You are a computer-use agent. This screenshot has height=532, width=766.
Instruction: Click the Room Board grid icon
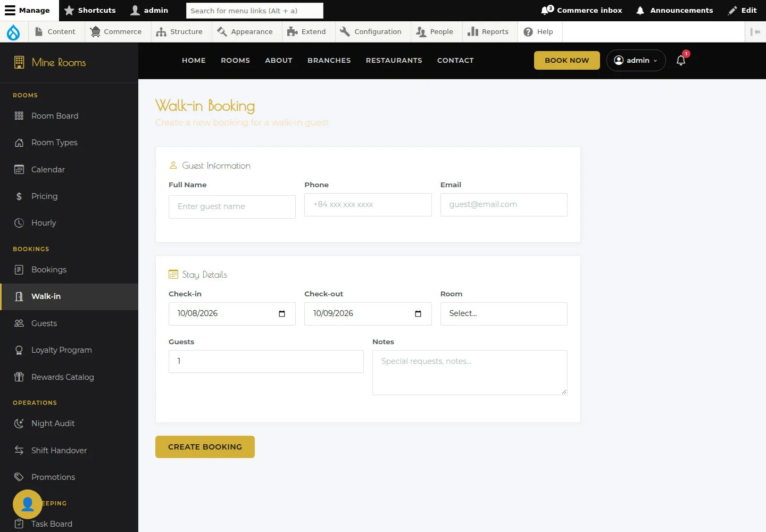click(19, 116)
